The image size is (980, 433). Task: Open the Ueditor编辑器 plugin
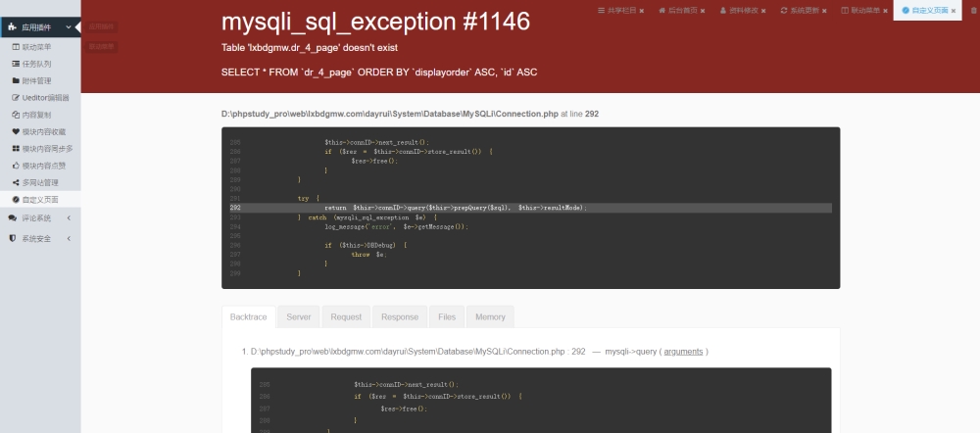pos(40,97)
